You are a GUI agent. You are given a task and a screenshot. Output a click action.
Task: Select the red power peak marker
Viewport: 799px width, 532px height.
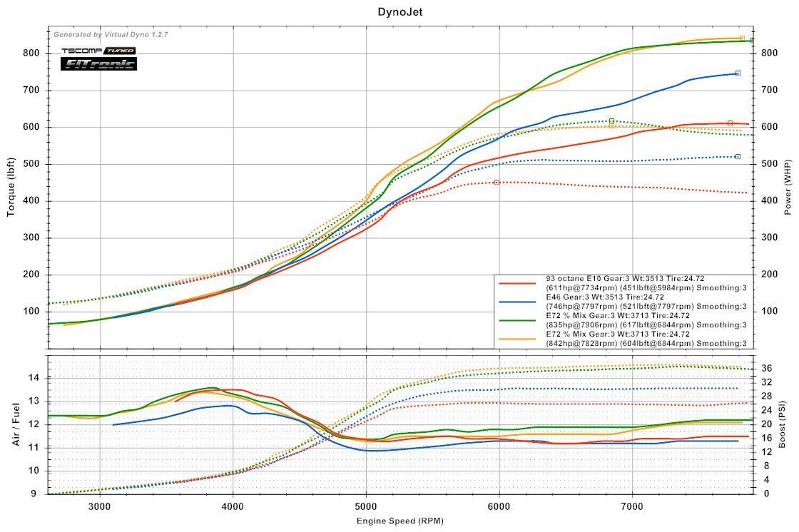click(x=730, y=123)
